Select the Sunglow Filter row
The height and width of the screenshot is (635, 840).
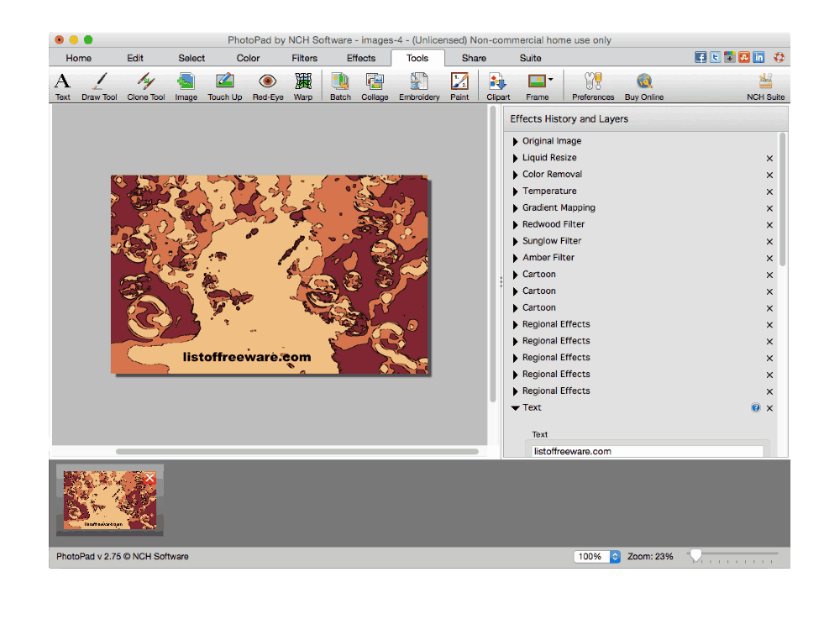(x=643, y=241)
